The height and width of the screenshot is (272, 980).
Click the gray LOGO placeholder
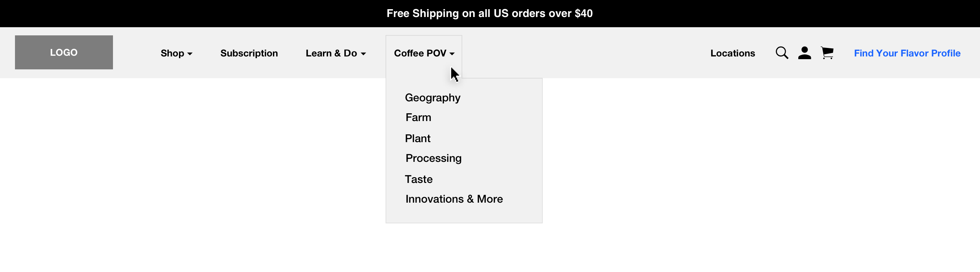pyautogui.click(x=64, y=52)
